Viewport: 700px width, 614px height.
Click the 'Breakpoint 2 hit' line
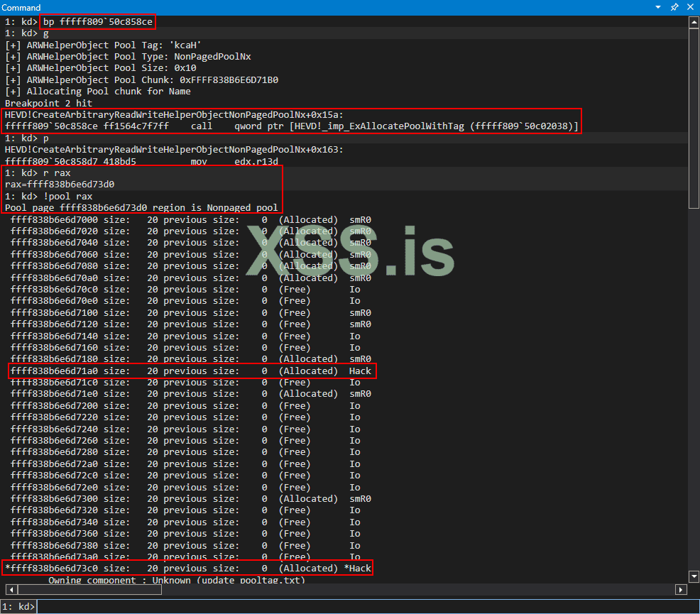(x=49, y=103)
